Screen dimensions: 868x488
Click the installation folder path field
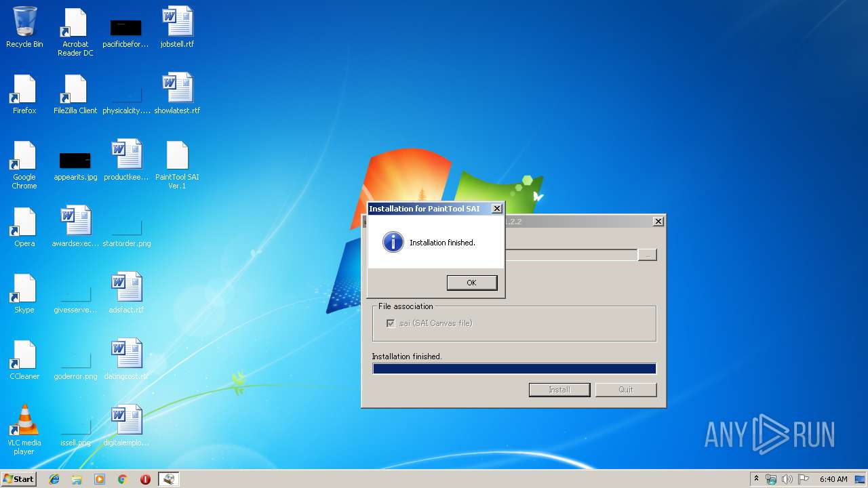point(570,255)
